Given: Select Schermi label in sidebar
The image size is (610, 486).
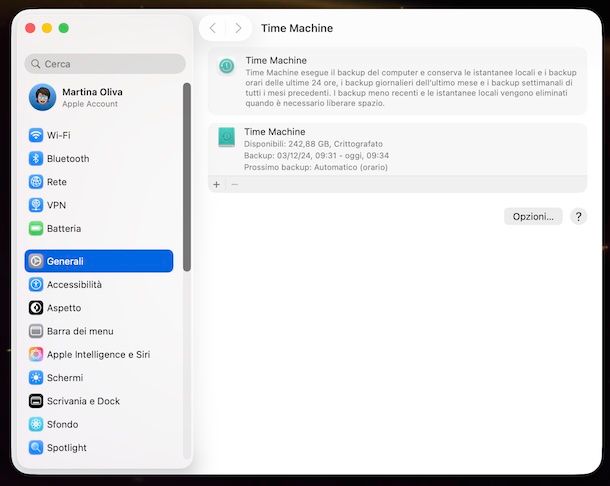Looking at the screenshot, I should coord(65,378).
